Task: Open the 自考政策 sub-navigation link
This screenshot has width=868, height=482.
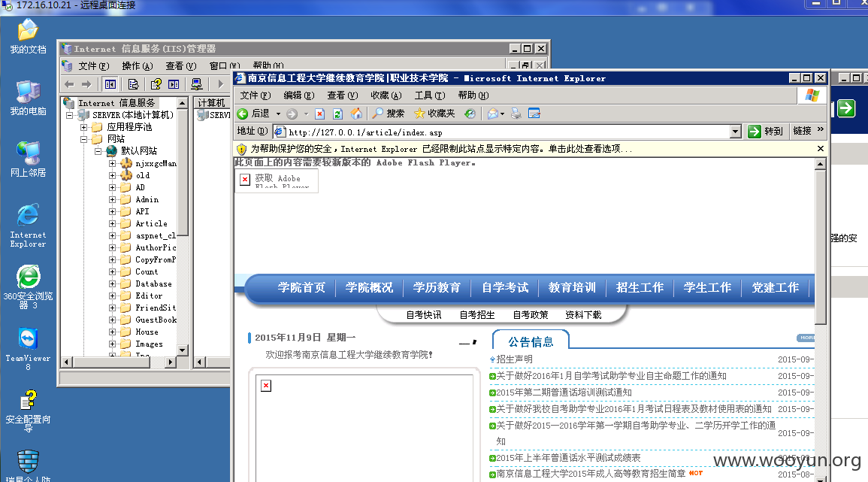Action: pyautogui.click(x=531, y=314)
